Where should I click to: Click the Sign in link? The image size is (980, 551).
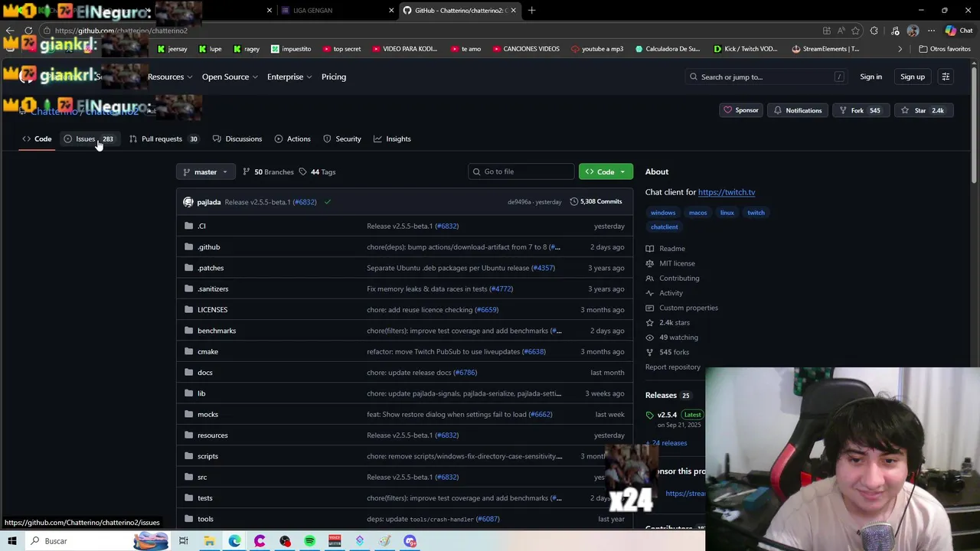871,77
